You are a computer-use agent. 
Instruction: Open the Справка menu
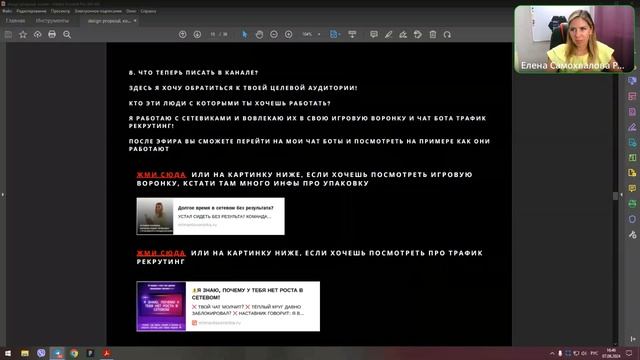coord(148,11)
